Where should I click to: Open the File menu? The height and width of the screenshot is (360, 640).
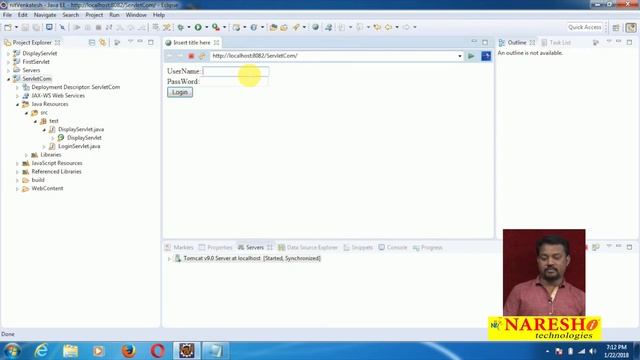coord(7,15)
